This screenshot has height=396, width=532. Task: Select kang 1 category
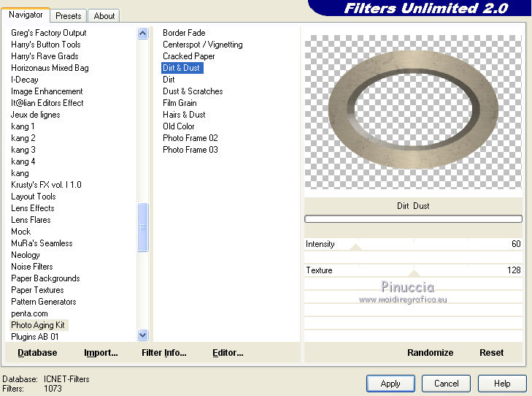23,126
